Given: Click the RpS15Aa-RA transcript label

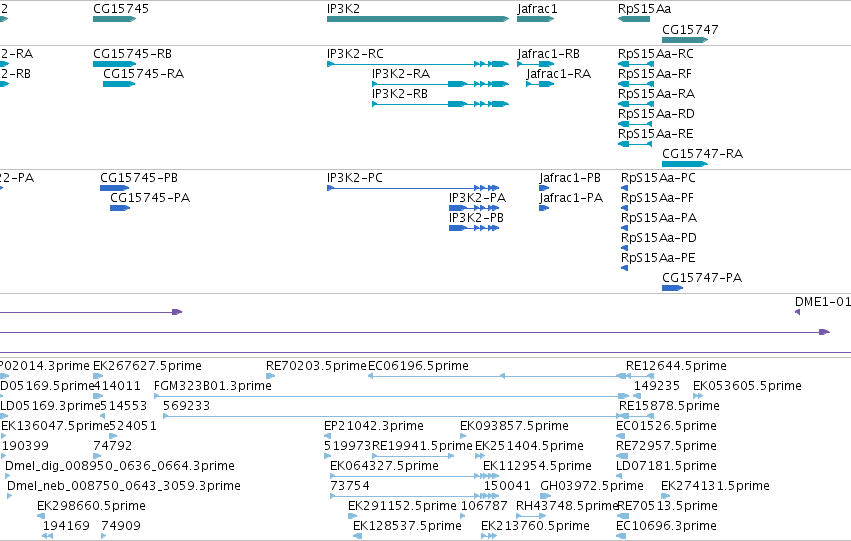Looking at the screenshot, I should point(656,94).
